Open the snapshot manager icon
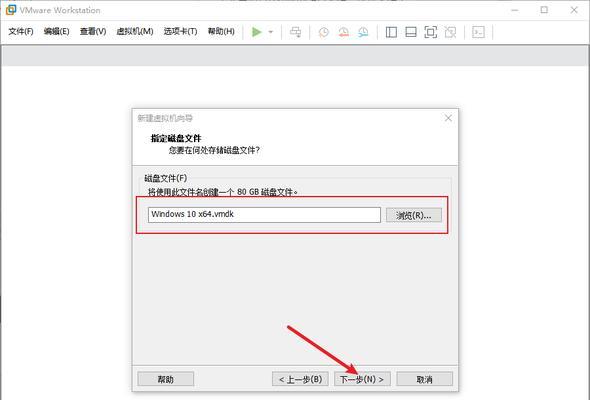The width and height of the screenshot is (590, 400). click(x=363, y=32)
